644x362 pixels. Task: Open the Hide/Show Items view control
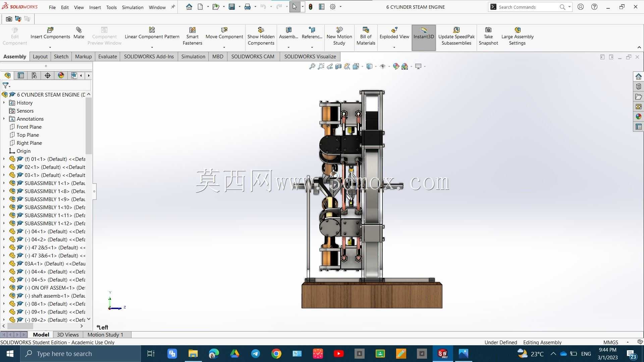[382, 66]
